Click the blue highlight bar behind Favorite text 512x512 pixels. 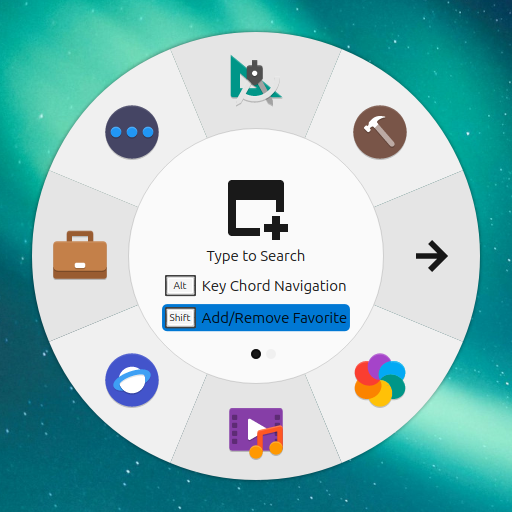[x=256, y=318]
